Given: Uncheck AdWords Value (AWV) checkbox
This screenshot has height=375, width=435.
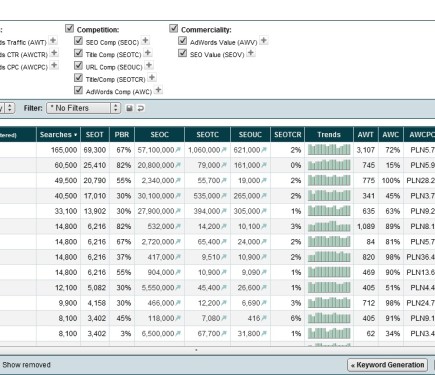Looking at the screenshot, I should click(x=182, y=41).
